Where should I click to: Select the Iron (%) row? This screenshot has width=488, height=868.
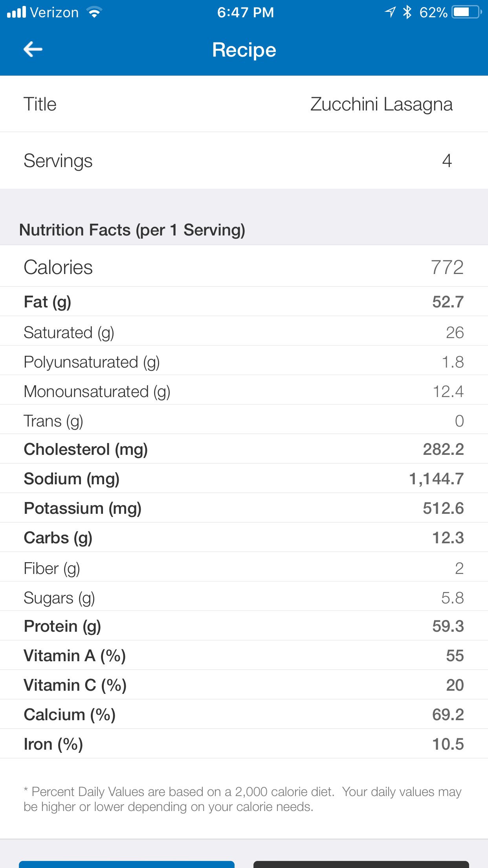[244, 744]
